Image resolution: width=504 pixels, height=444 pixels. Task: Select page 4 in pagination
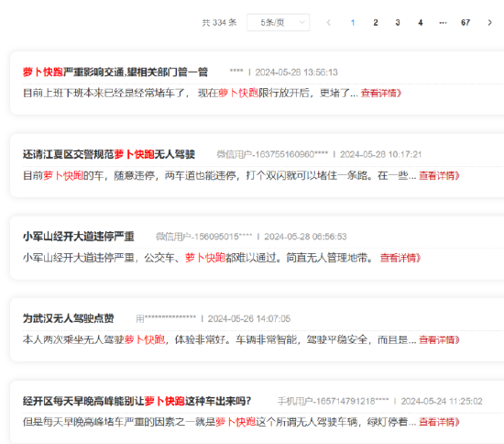pyautogui.click(x=420, y=23)
